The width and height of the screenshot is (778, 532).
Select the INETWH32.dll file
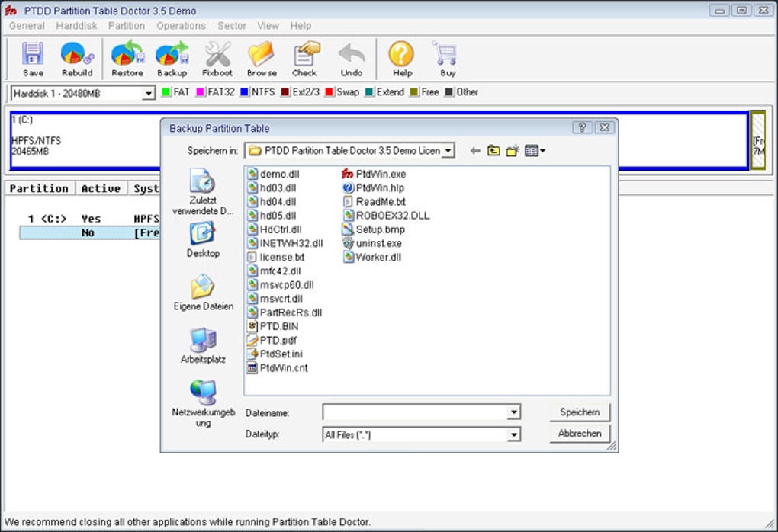pos(285,243)
